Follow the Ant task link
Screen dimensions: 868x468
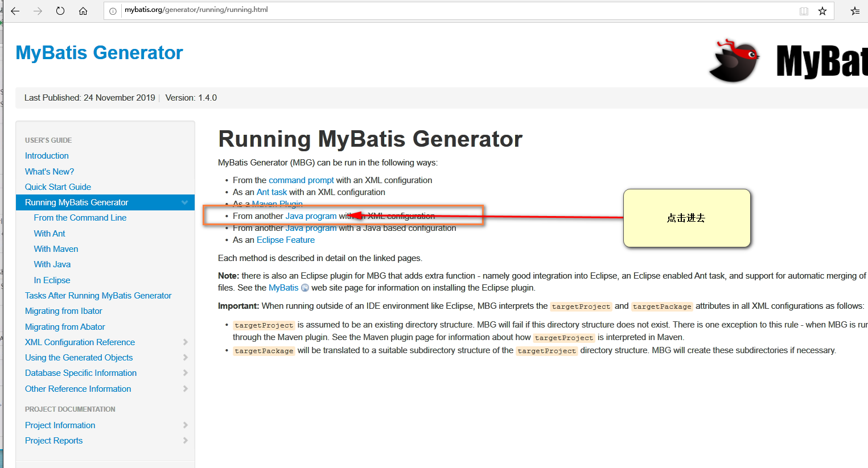(x=271, y=192)
